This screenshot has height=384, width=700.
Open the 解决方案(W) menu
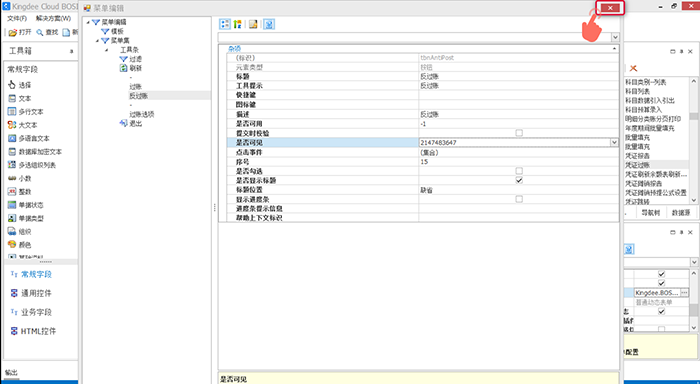click(53, 18)
